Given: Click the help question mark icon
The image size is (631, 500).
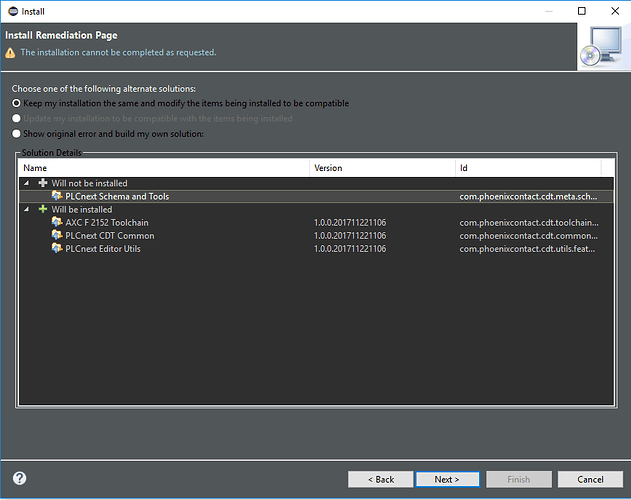Looking at the screenshot, I should click(19, 478).
